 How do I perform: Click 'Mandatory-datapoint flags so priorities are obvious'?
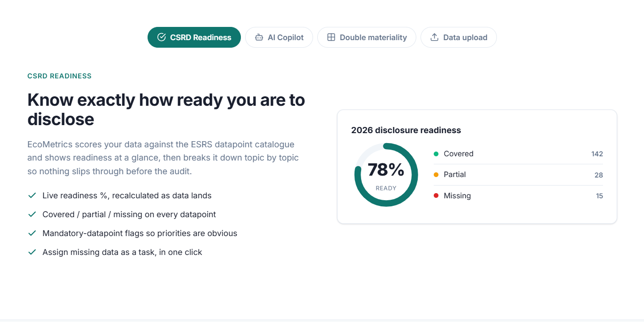140,233
